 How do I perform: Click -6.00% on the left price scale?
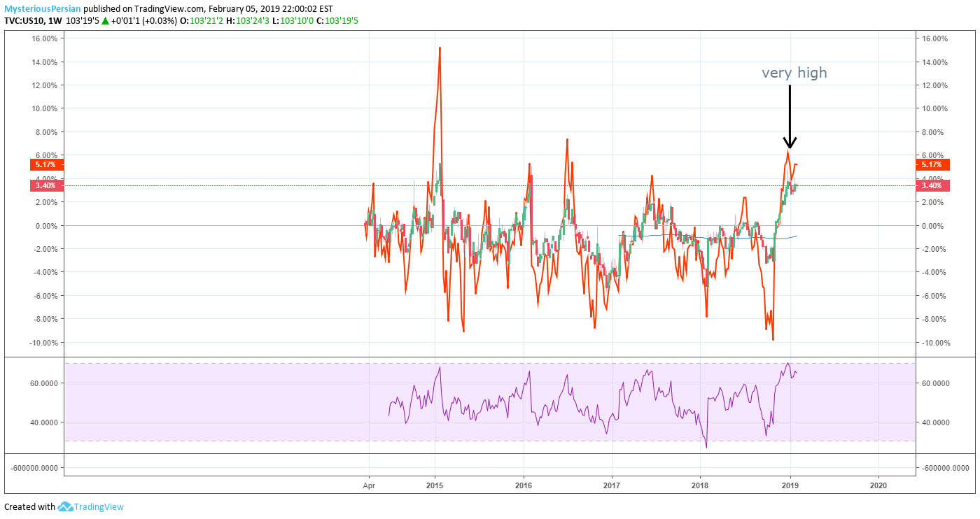point(46,296)
